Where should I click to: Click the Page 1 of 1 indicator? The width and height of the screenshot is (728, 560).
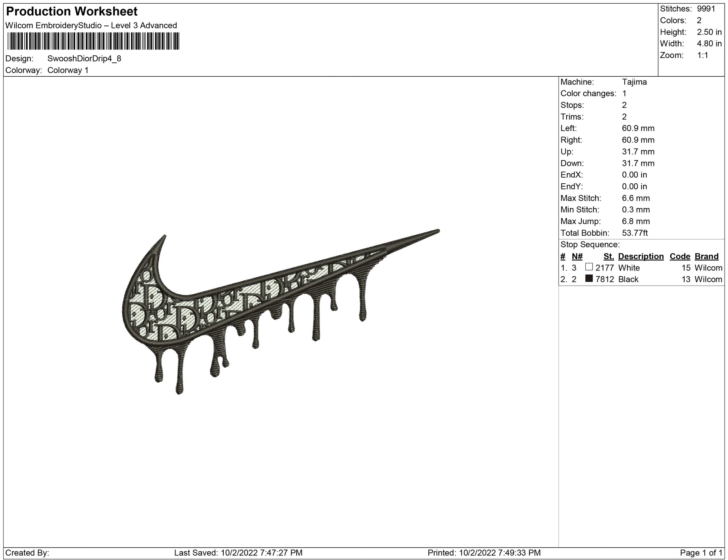(701, 553)
